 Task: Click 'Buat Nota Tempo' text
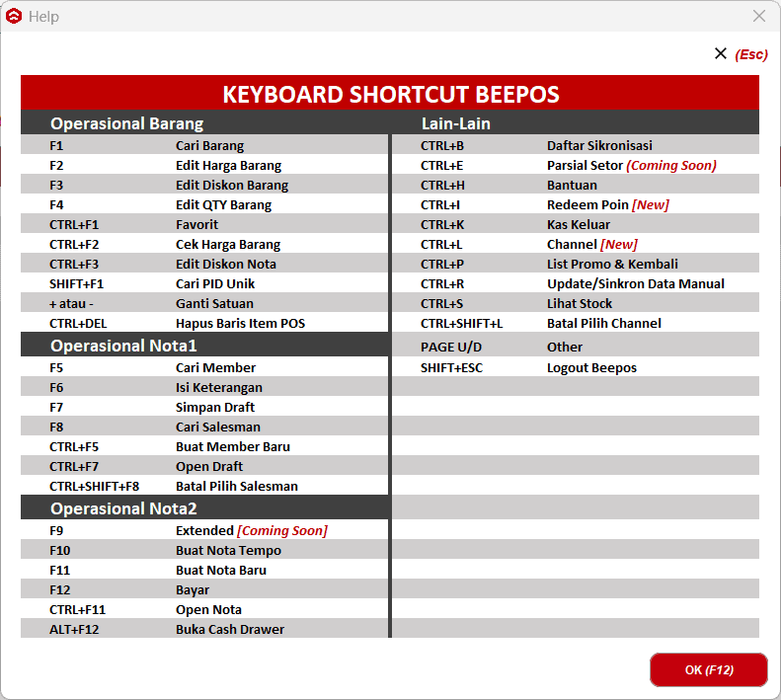point(228,551)
